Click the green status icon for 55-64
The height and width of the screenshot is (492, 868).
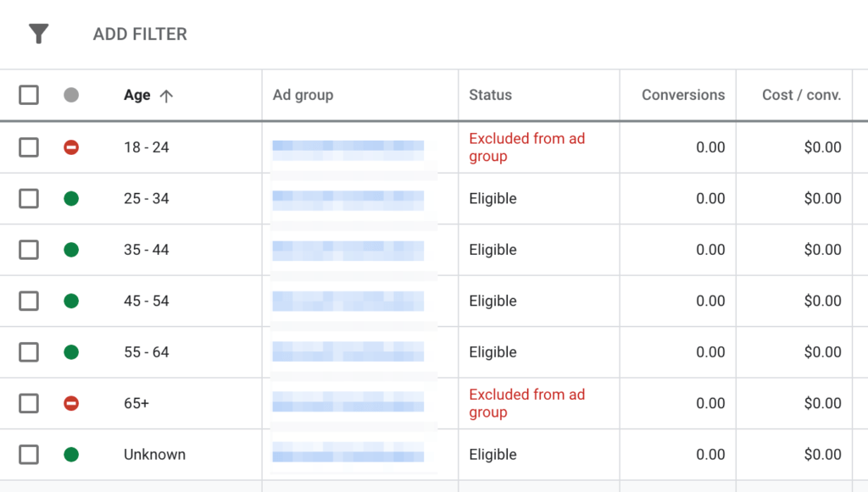point(71,352)
